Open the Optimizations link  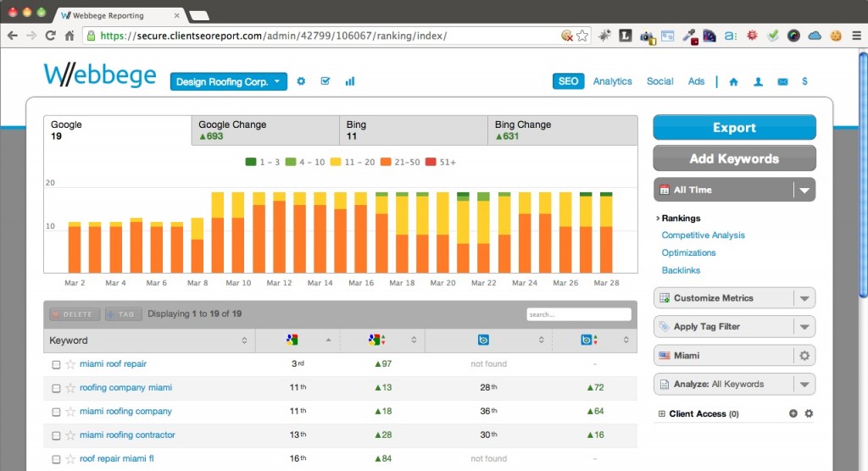tap(688, 253)
